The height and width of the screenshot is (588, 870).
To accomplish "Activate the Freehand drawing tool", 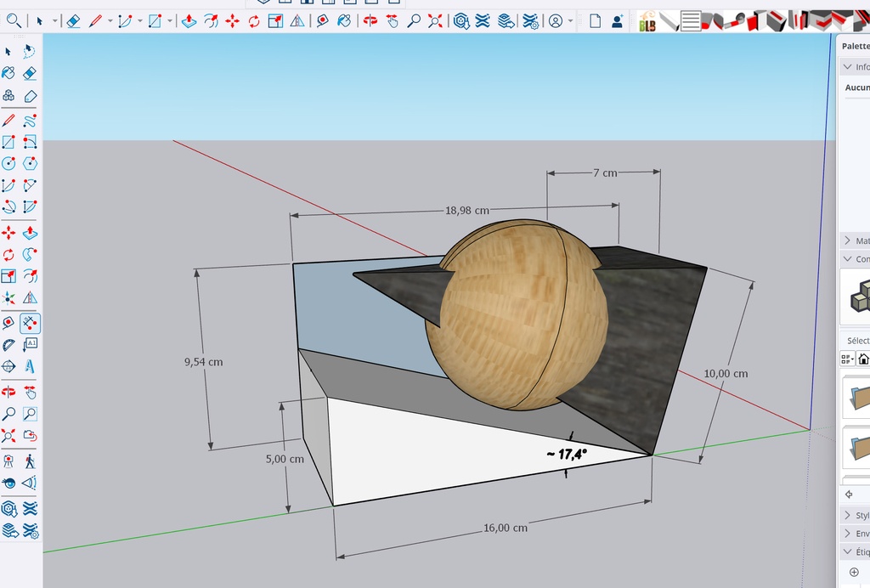I will coord(30,122).
